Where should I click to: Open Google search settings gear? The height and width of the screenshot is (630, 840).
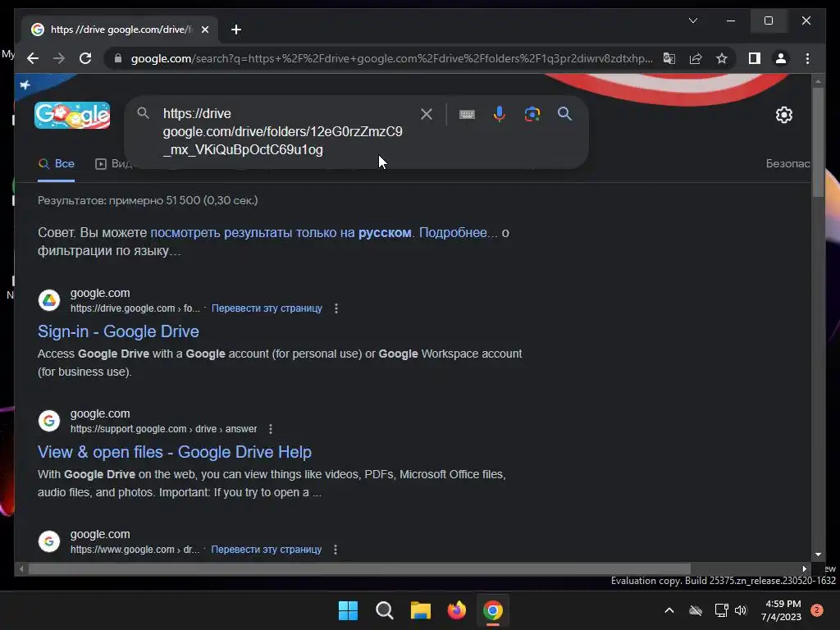[783, 115]
